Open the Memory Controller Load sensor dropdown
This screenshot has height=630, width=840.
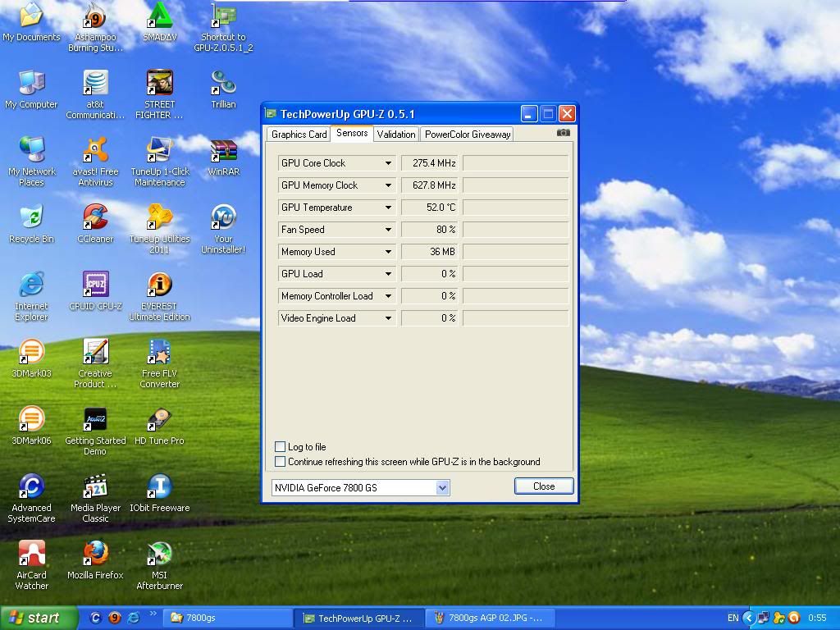[x=388, y=295]
